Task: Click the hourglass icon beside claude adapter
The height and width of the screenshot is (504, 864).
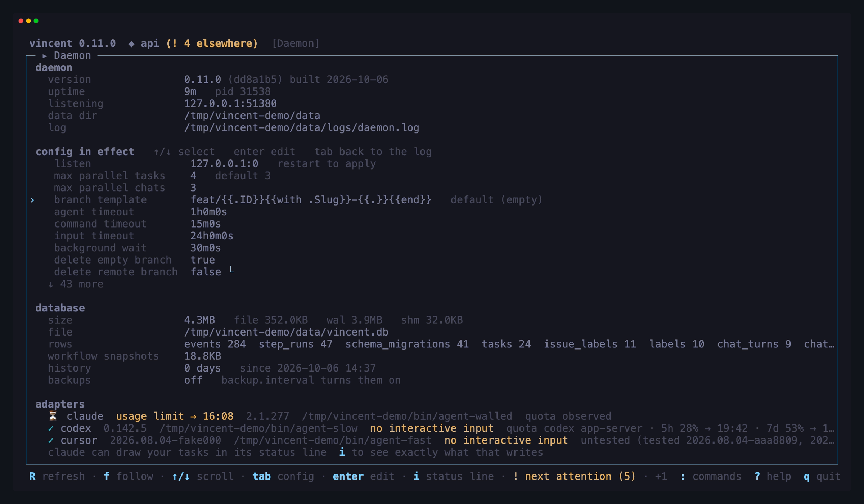Action: click(53, 416)
